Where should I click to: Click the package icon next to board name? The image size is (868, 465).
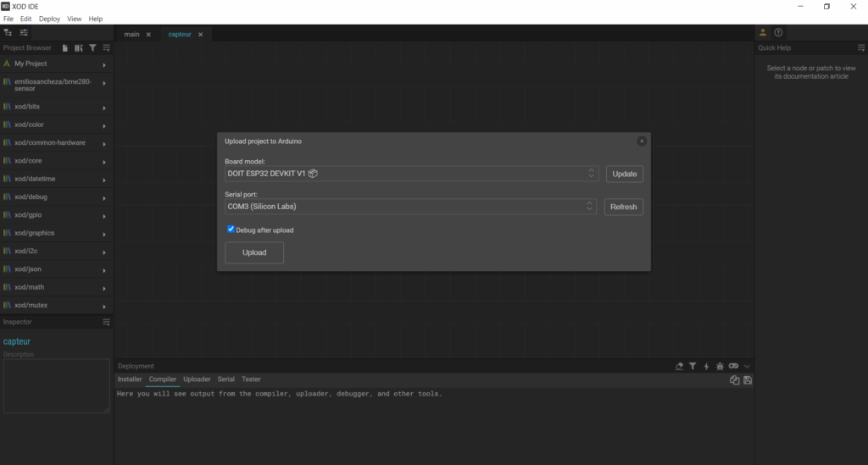click(x=313, y=173)
